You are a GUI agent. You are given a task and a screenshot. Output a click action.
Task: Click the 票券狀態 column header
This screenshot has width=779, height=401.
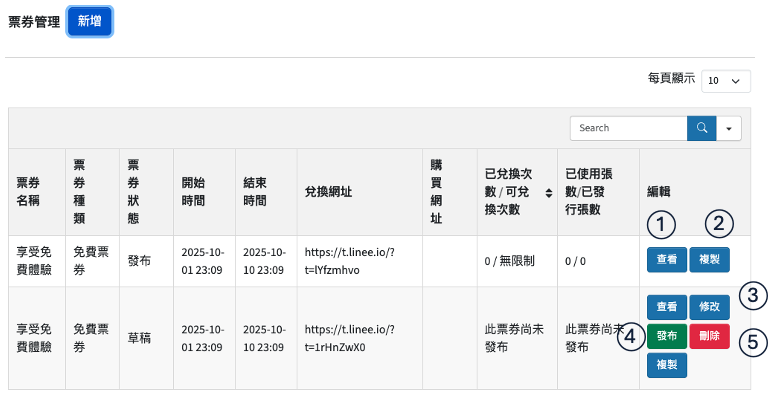pyautogui.click(x=134, y=191)
